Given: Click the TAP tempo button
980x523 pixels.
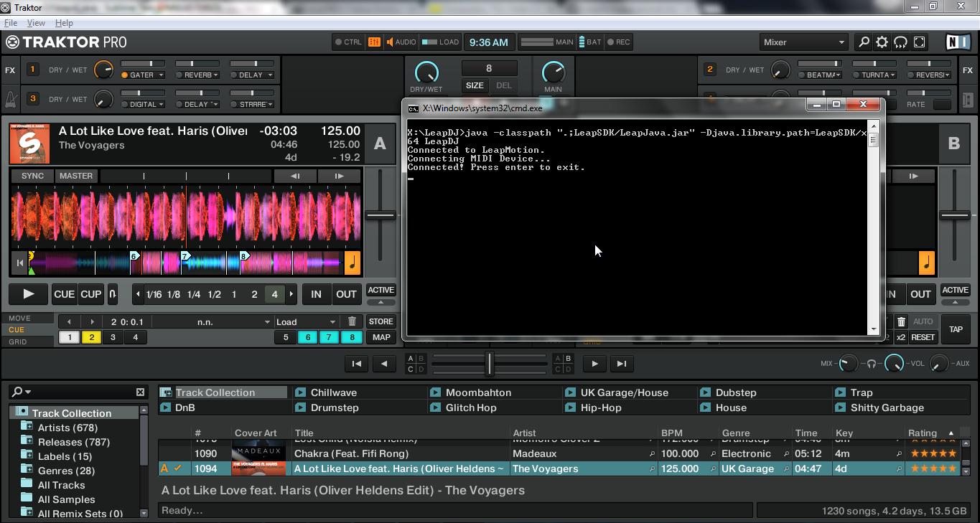Looking at the screenshot, I should pos(956,329).
